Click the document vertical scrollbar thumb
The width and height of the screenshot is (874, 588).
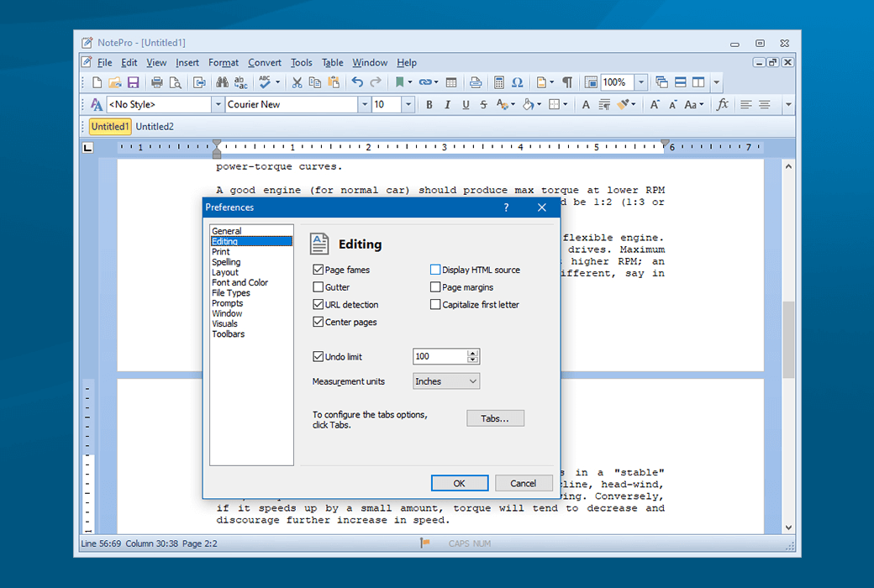pyautogui.click(x=788, y=339)
